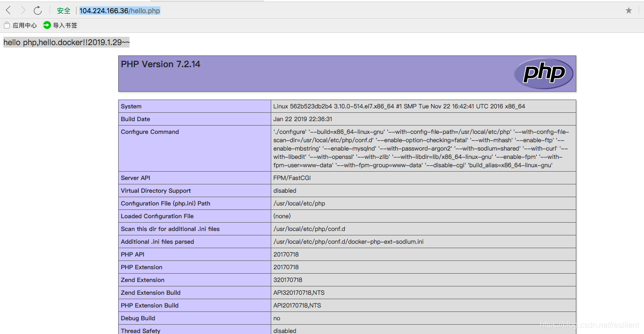Click the docker-php-ext-sodium.ini path value
This screenshot has width=644, height=334.
point(348,242)
